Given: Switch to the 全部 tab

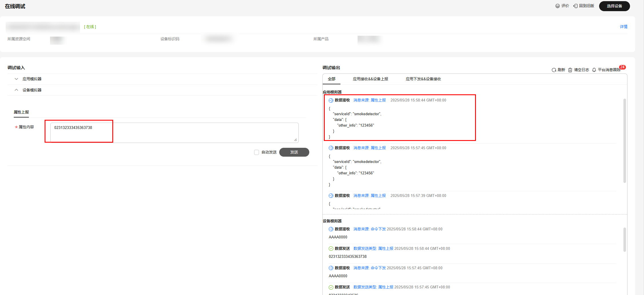Looking at the screenshot, I should point(332,79).
